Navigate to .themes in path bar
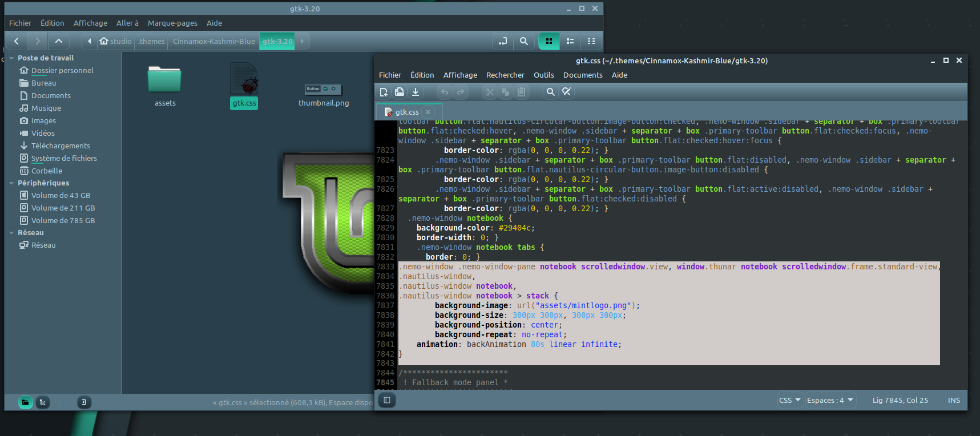This screenshot has height=436, width=980. point(151,41)
